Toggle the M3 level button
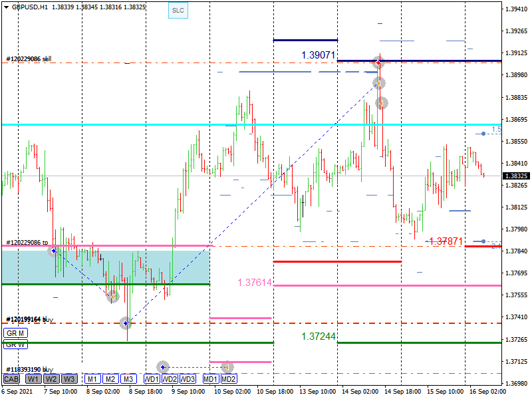The height and width of the screenshot is (399, 532). click(128, 379)
